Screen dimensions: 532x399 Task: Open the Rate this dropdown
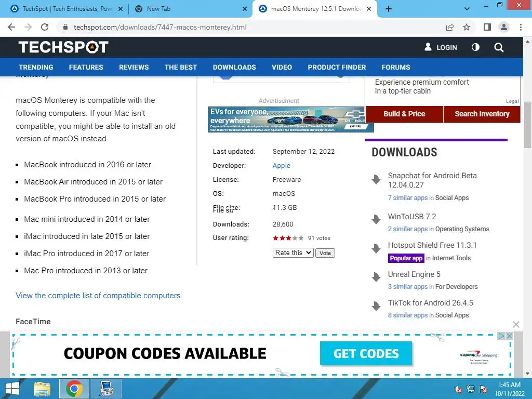coord(293,253)
